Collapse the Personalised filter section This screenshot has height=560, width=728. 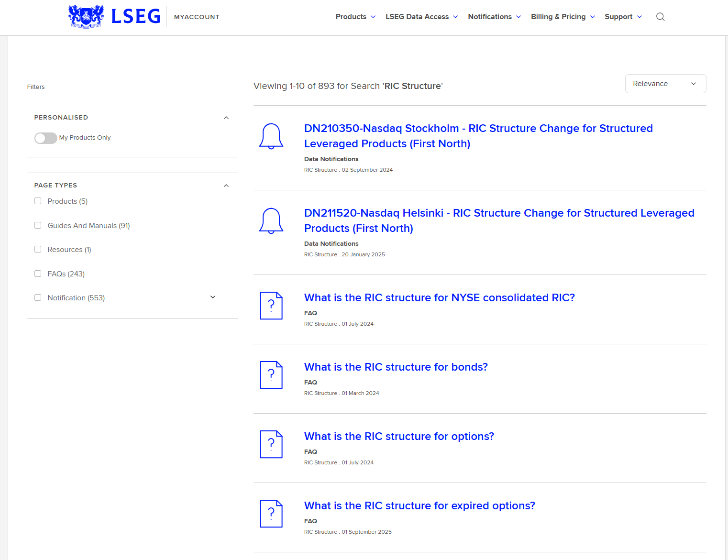pyautogui.click(x=226, y=118)
